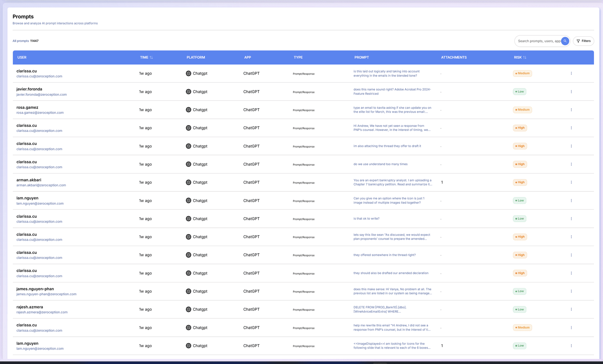
Task: Sort by TIME column arrows
Action: point(151,57)
